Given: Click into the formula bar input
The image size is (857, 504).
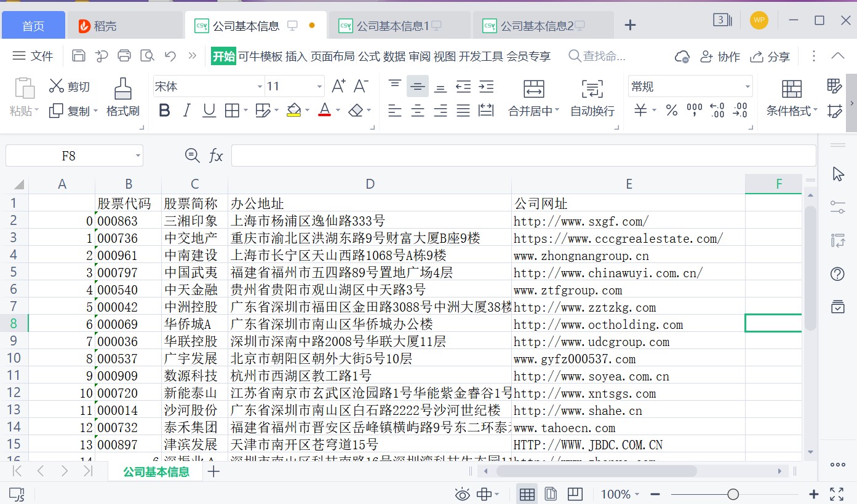Looking at the screenshot, I should point(524,156).
